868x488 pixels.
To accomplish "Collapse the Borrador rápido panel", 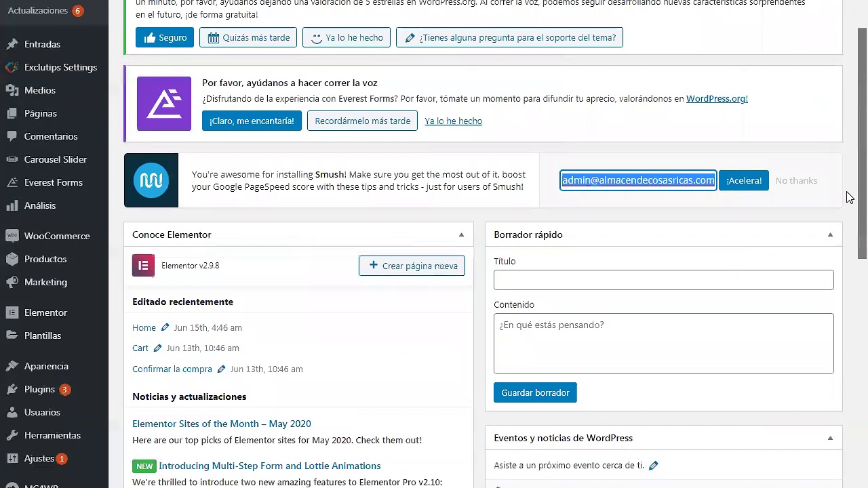I will pyautogui.click(x=830, y=235).
